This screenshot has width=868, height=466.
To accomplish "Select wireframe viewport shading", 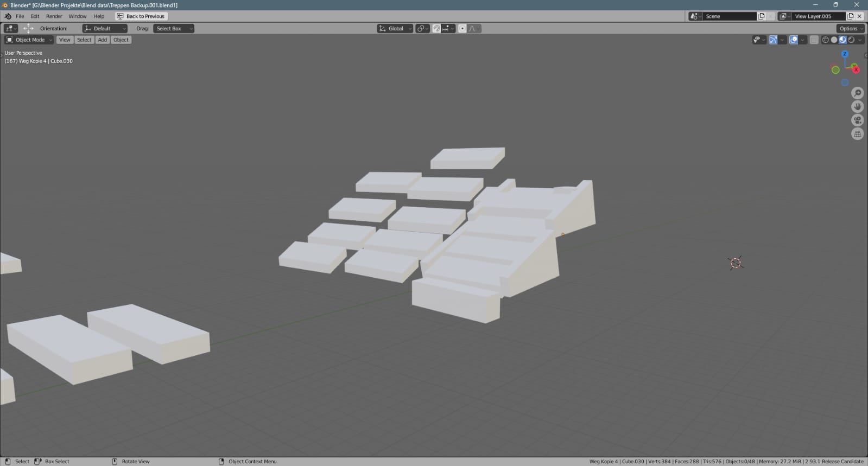I will tap(826, 40).
